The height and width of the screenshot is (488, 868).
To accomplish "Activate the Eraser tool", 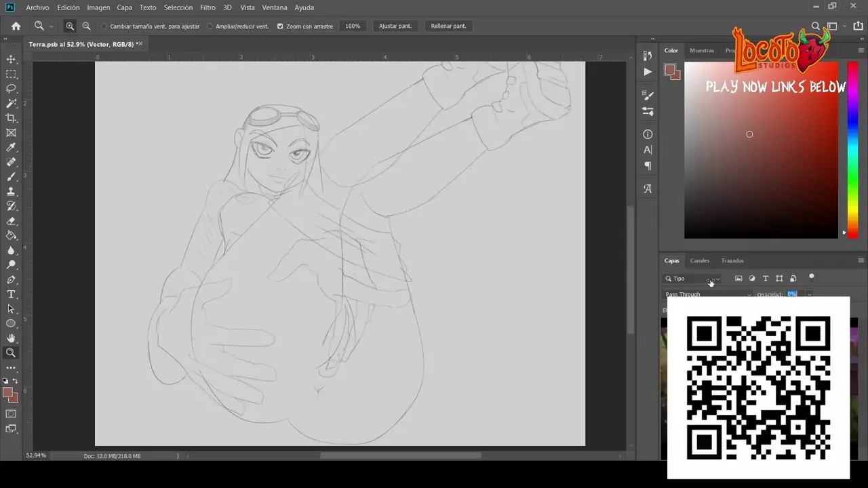I will coord(11,221).
